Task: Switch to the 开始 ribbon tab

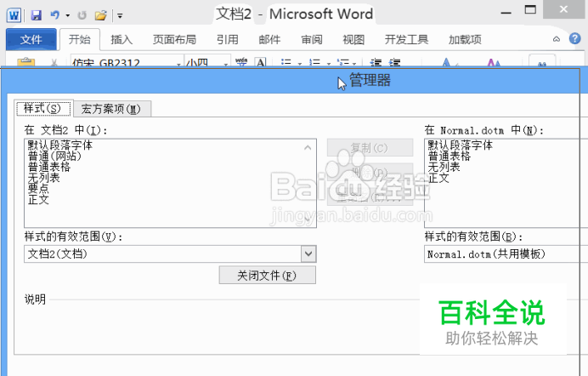Action: pyautogui.click(x=80, y=39)
